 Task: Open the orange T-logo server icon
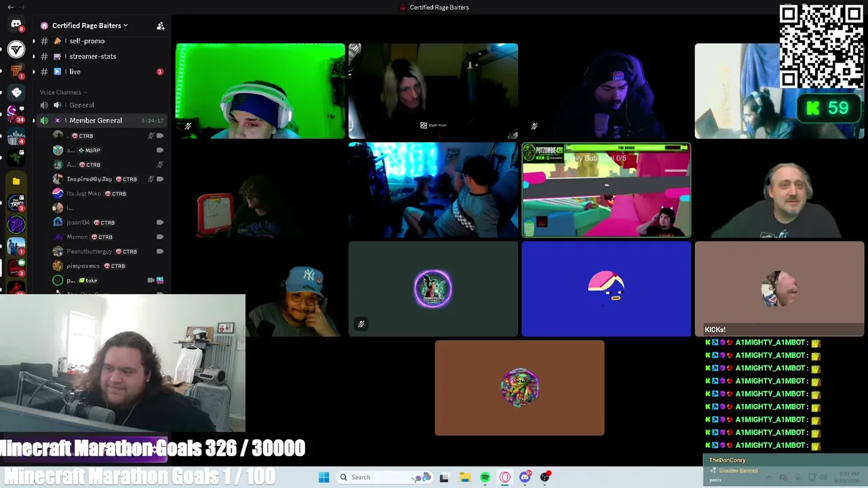pos(16,70)
